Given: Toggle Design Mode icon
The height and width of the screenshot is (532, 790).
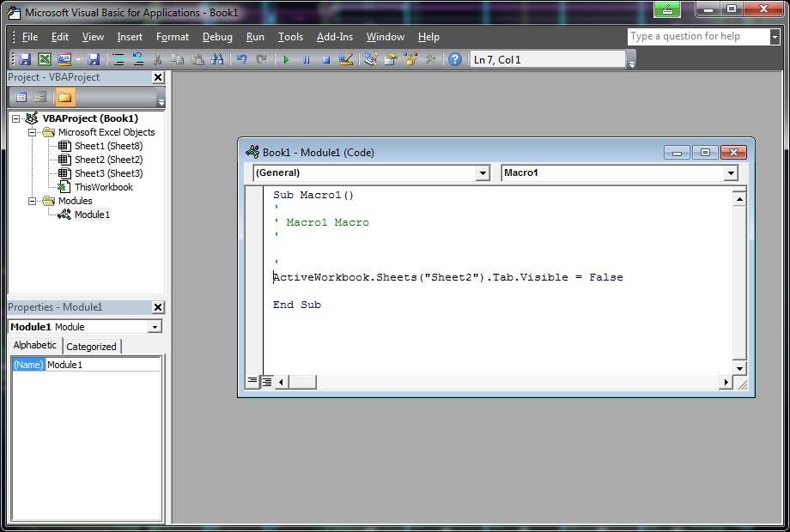Looking at the screenshot, I should 345,59.
